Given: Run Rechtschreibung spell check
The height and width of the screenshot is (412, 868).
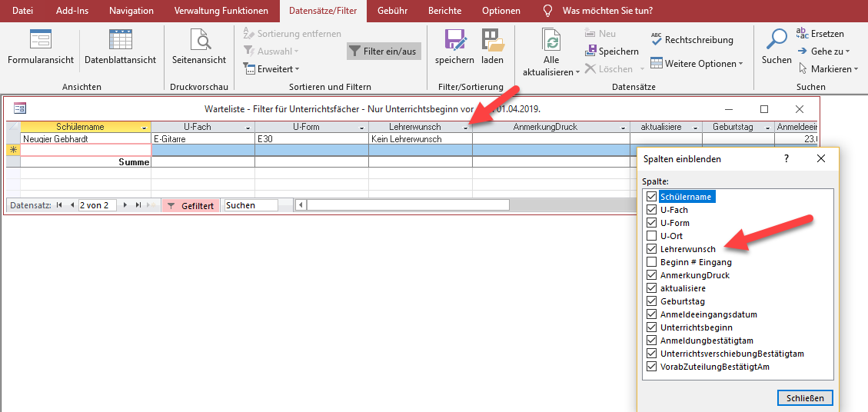Looking at the screenshot, I should [692, 40].
